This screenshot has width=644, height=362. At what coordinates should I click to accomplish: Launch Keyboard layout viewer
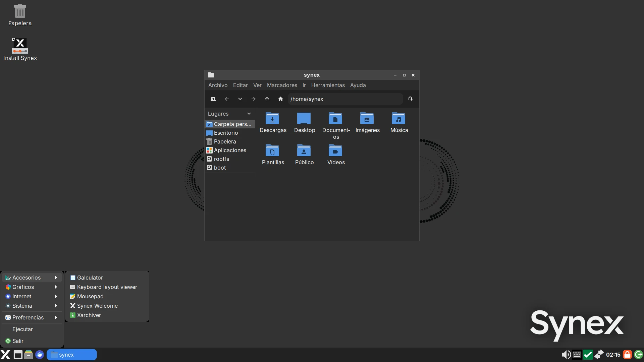(x=107, y=287)
